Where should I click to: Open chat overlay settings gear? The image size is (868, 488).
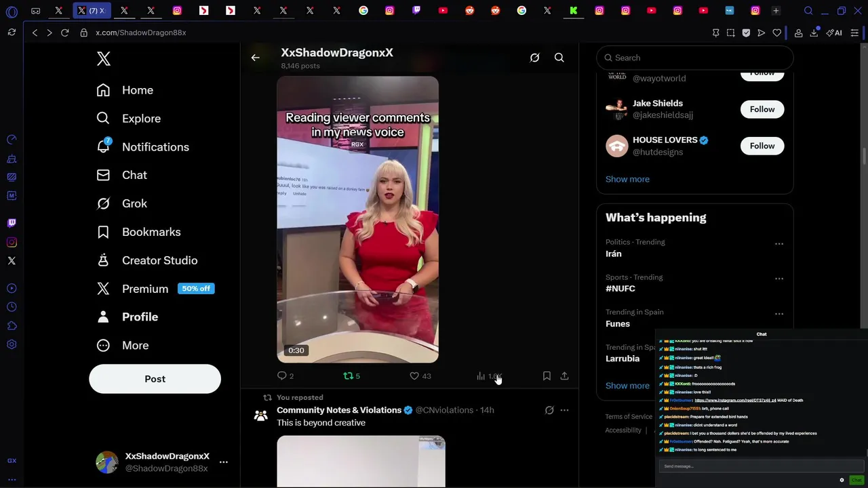(842, 480)
